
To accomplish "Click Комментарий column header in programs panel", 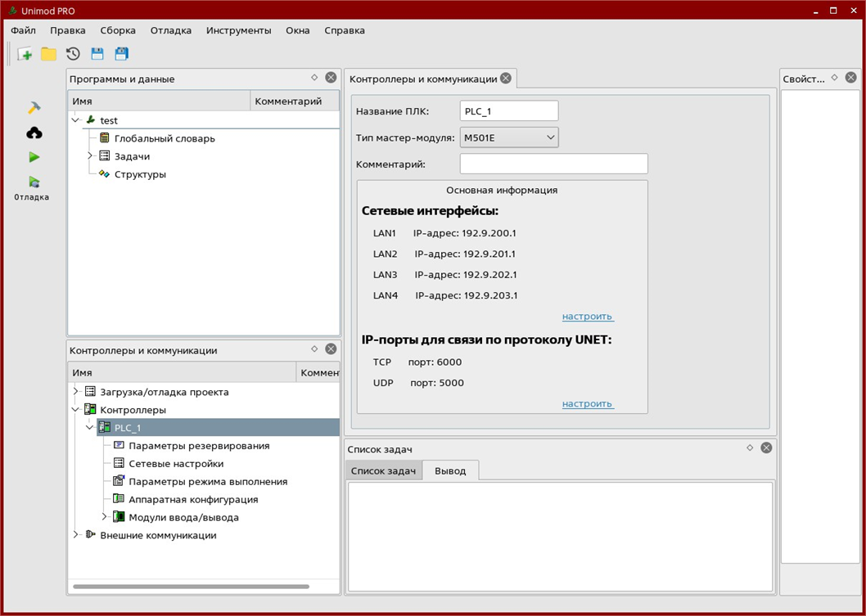I will 295,101.
